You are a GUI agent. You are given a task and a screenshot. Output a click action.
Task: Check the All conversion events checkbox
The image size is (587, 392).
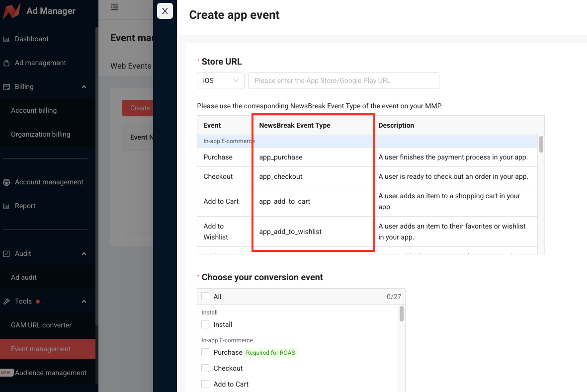[x=205, y=297]
